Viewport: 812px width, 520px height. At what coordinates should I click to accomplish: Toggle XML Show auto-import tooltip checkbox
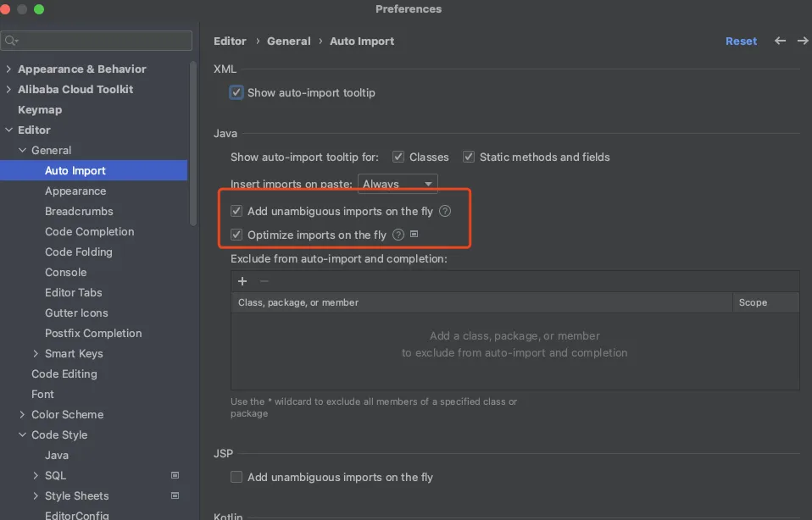[236, 92]
